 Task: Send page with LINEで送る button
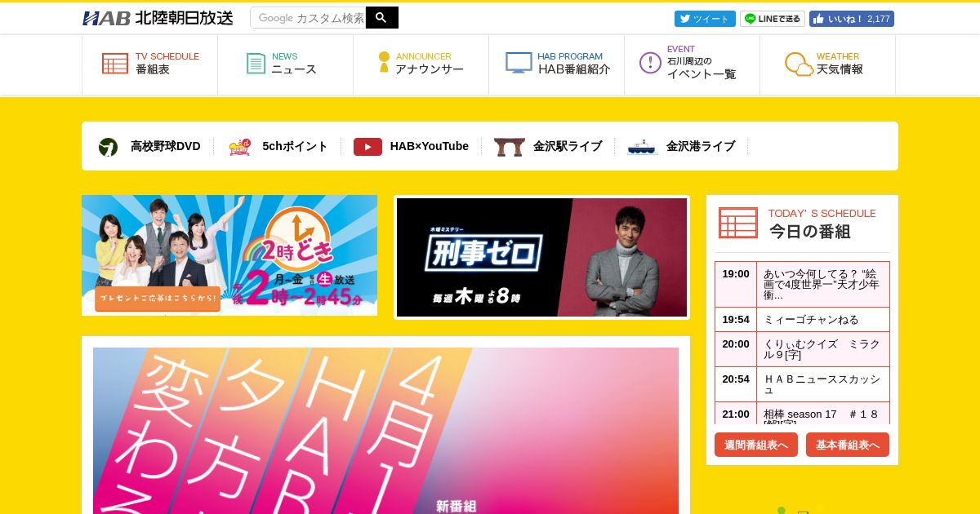(x=773, y=19)
